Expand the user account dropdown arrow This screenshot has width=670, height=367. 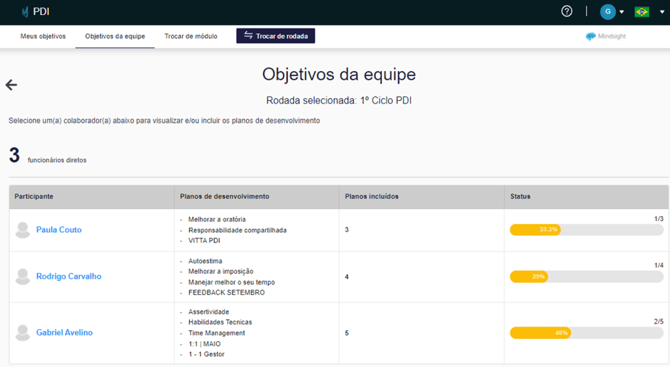[x=622, y=12]
